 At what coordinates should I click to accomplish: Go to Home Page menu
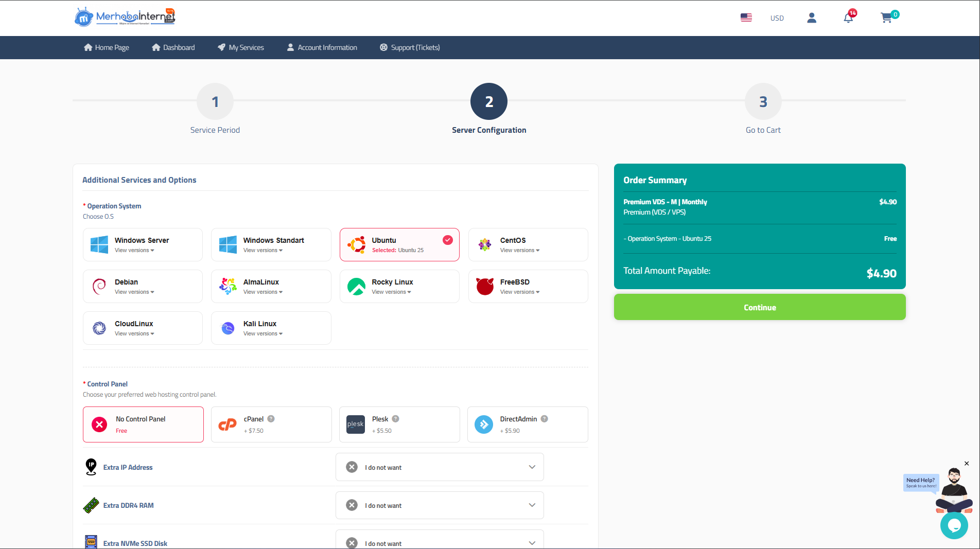[107, 47]
